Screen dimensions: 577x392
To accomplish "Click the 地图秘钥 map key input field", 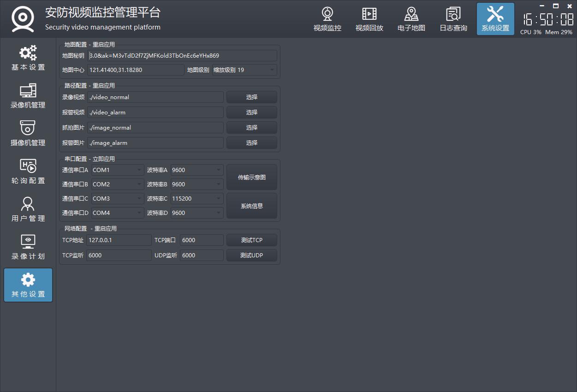I will 182,56.
